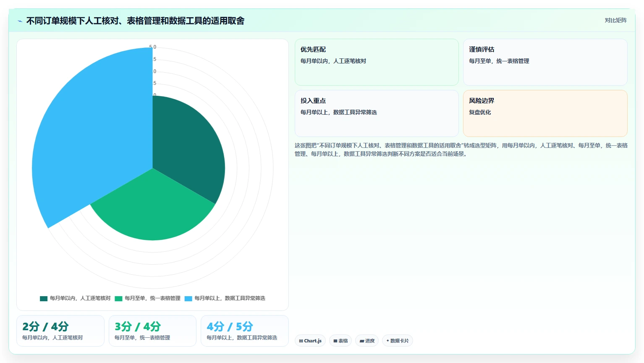Click caption under 2分 / 4分 score

[52, 338]
